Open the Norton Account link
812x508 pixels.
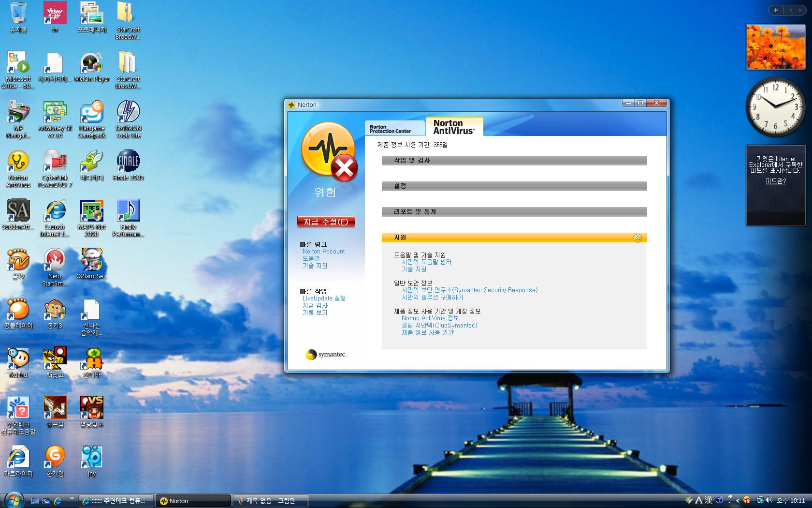click(323, 252)
